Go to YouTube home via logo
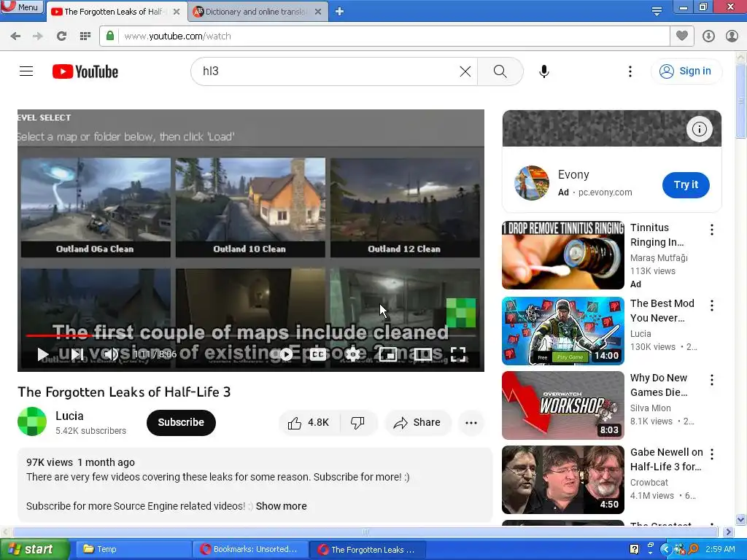 (85, 71)
